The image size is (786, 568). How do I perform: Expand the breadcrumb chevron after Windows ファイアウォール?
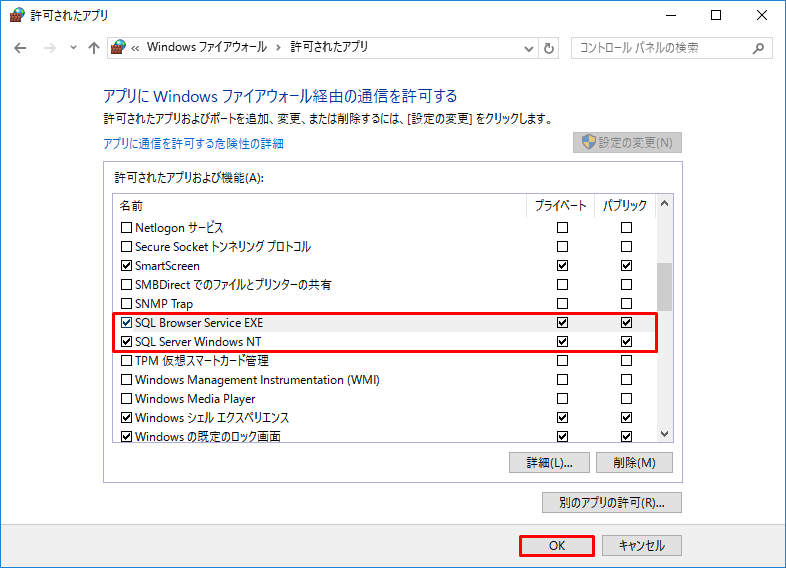coord(278,48)
